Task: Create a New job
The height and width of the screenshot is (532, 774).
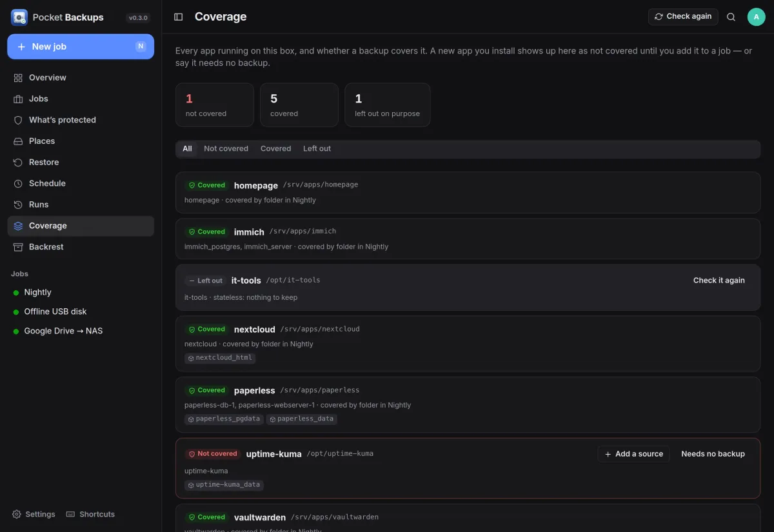Action: tap(81, 46)
